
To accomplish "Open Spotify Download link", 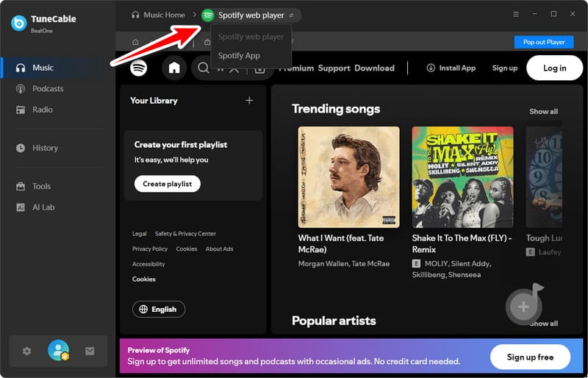I will (x=374, y=68).
